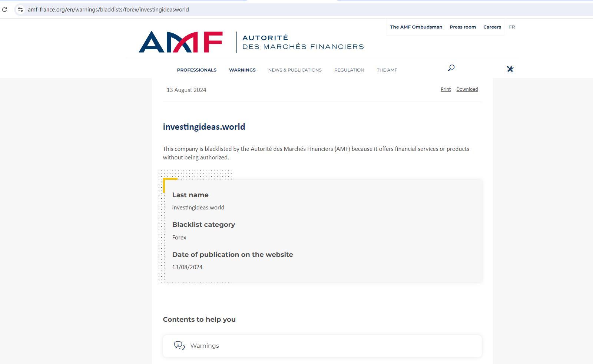Image resolution: width=593 pixels, height=364 pixels.
Task: Click Autorité des Marchés Financiers header text
Action: (x=303, y=42)
